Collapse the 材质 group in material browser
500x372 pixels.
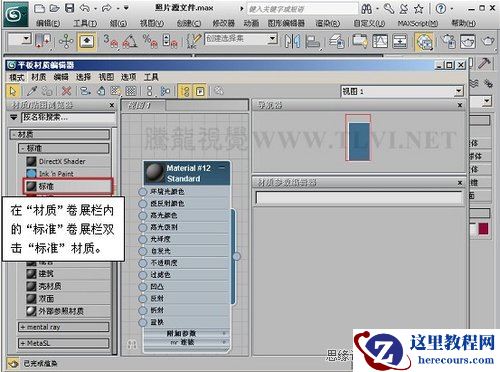(x=59, y=135)
